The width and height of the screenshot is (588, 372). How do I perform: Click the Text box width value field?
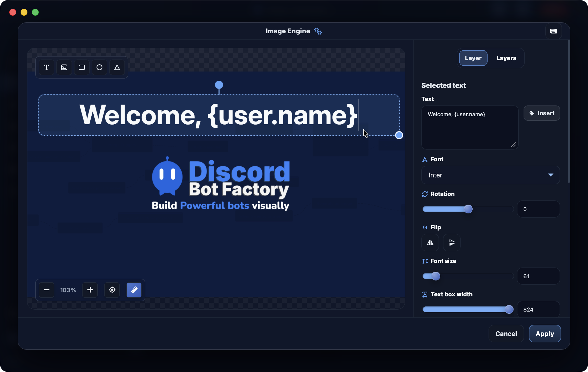(538, 309)
